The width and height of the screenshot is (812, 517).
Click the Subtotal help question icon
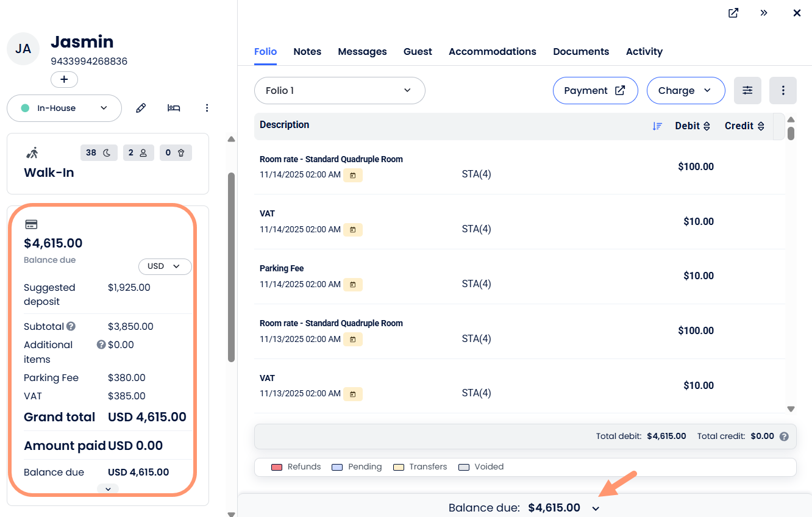click(x=71, y=326)
